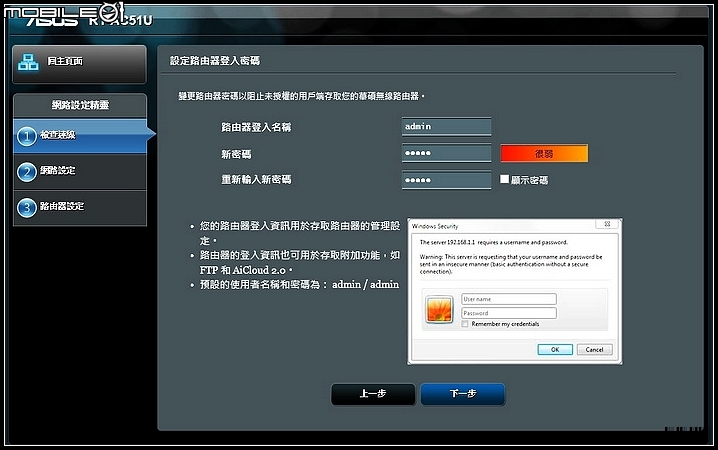Screen dimensions: 718x450
Task: Click the router login name field showing admin
Action: coord(446,126)
